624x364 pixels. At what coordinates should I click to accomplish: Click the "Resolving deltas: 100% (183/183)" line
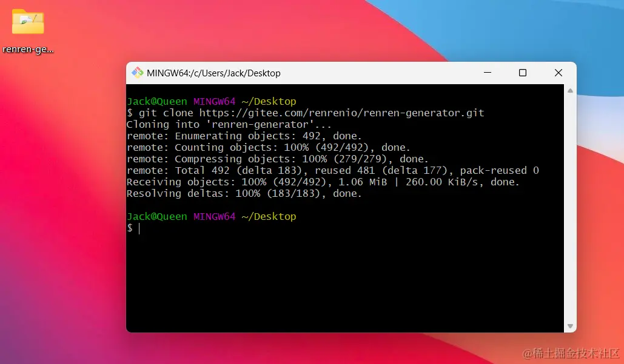point(244,194)
